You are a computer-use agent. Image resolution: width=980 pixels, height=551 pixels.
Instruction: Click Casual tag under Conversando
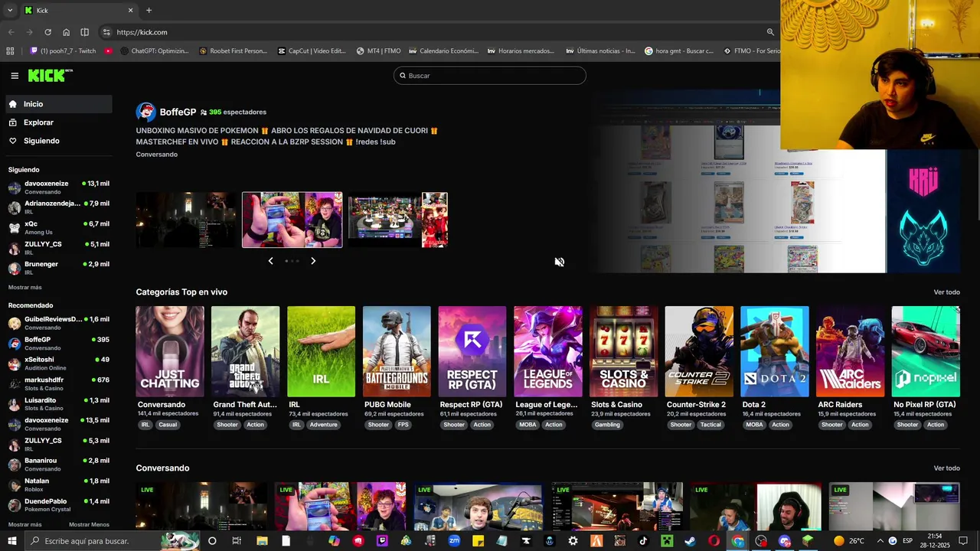tap(168, 425)
